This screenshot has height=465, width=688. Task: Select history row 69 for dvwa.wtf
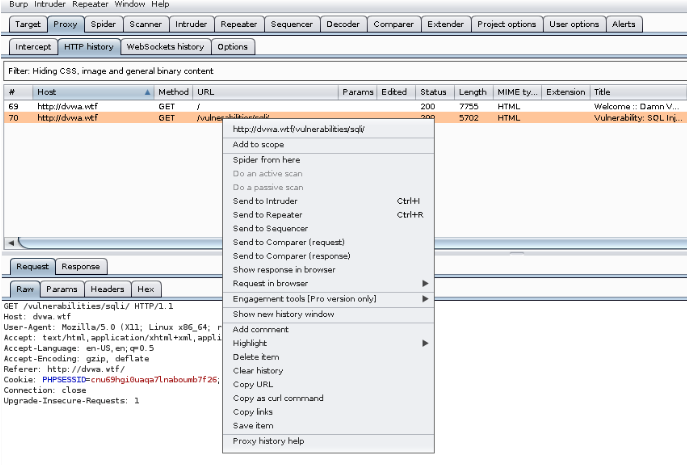pyautogui.click(x=345, y=106)
